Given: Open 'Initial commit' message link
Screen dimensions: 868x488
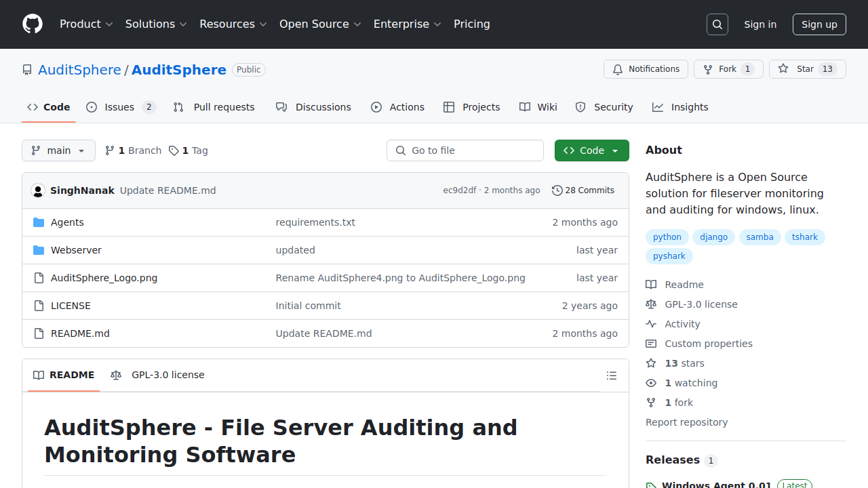Looking at the screenshot, I should [x=308, y=306].
